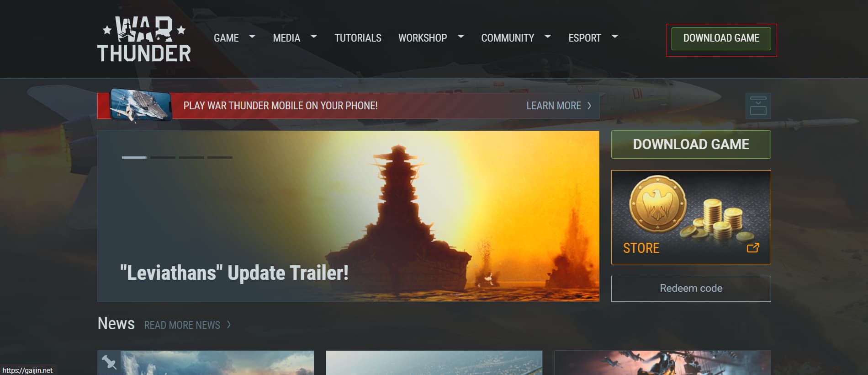This screenshot has height=375, width=868.
Task: Expand the MEDIA dropdown arrow
Action: tap(313, 36)
